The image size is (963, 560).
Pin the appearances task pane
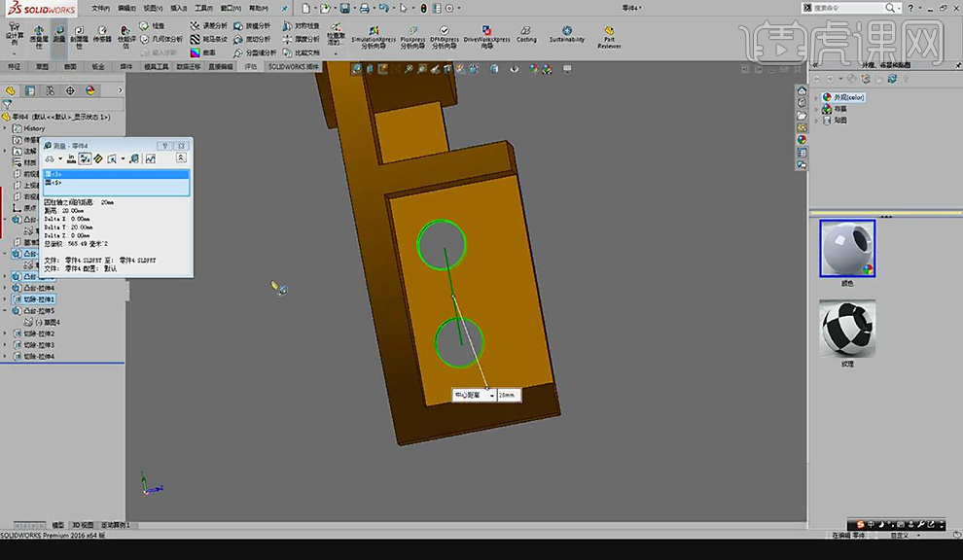pos(957,65)
